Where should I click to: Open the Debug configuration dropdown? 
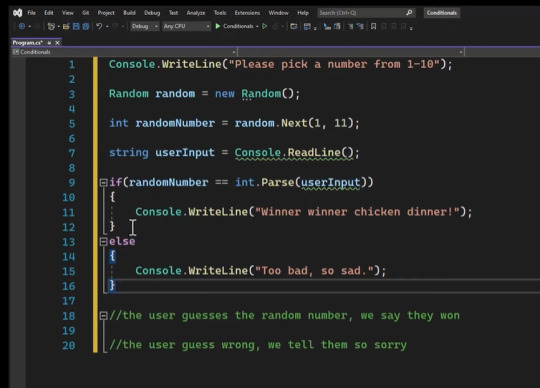144,26
